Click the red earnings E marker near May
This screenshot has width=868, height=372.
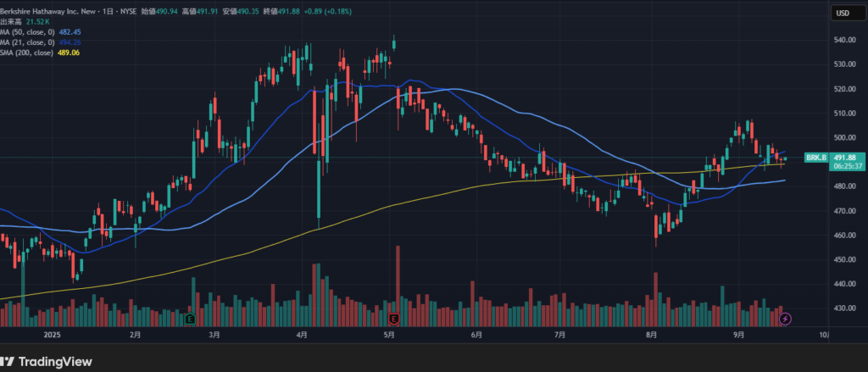pos(394,319)
